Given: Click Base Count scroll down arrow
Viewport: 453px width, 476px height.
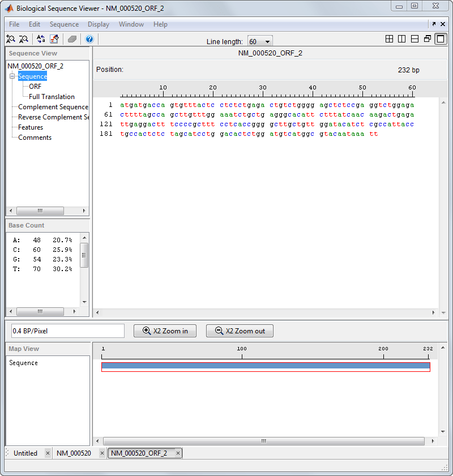Looking at the screenshot, I should (x=84, y=302).
